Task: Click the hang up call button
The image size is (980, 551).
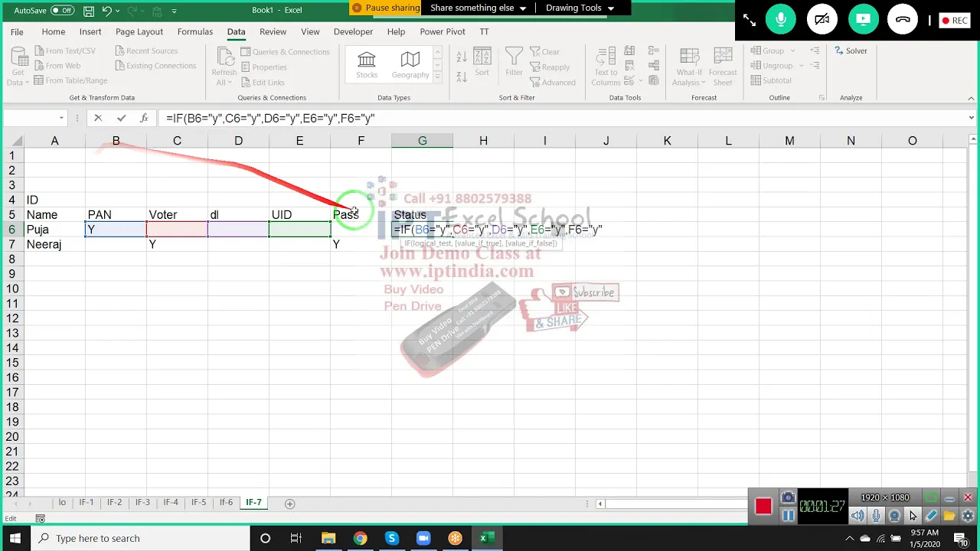Action: pos(903,20)
